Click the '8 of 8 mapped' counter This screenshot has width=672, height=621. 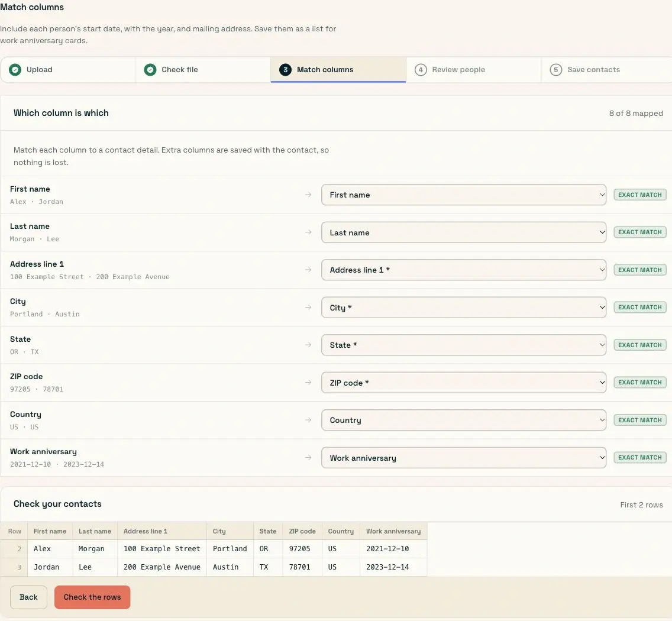[x=636, y=113]
